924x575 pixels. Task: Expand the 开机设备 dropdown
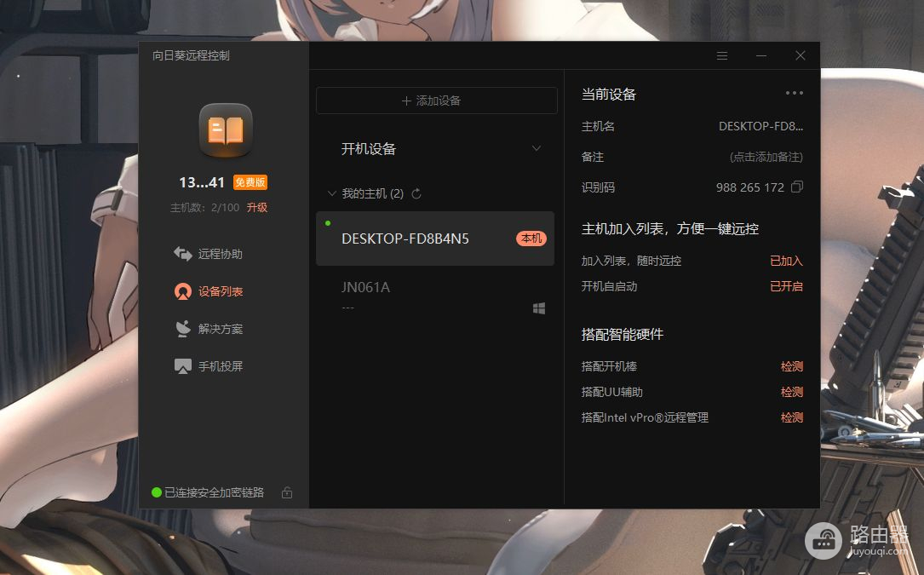click(537, 148)
